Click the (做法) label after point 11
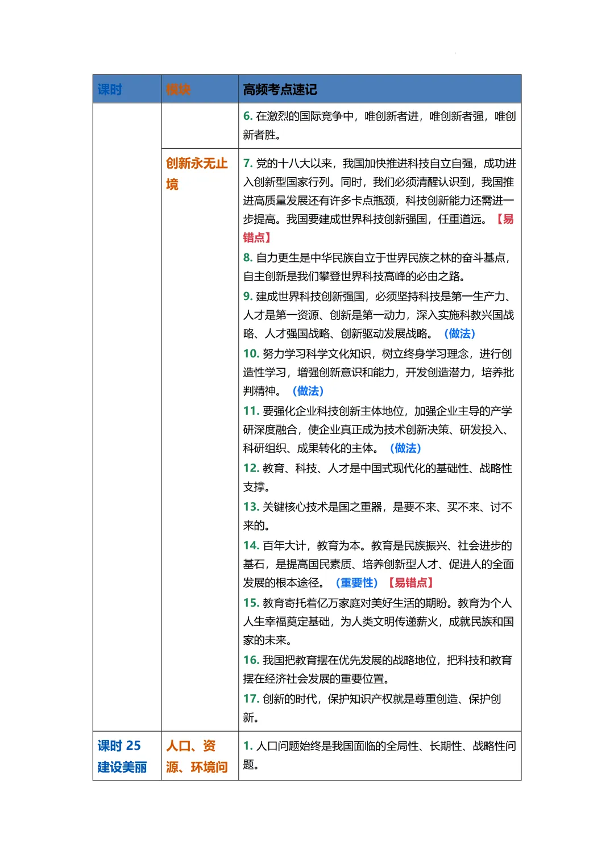The height and width of the screenshot is (868, 614). point(405,449)
